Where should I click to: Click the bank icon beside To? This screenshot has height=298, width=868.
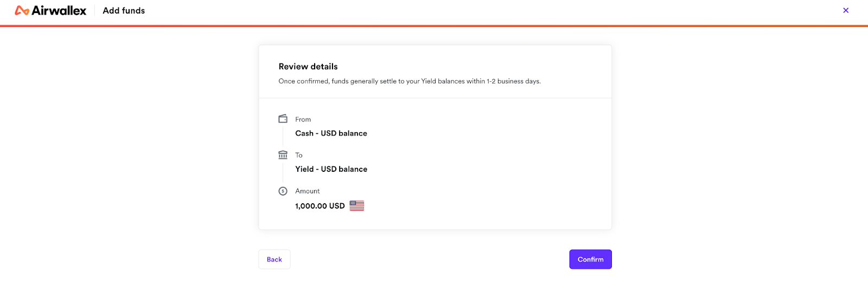pyautogui.click(x=283, y=155)
